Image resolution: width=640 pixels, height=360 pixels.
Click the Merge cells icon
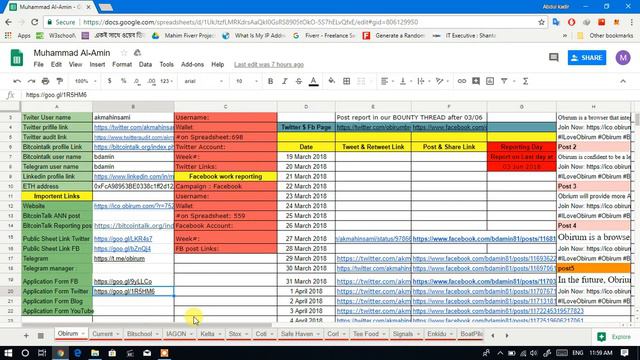click(361, 81)
